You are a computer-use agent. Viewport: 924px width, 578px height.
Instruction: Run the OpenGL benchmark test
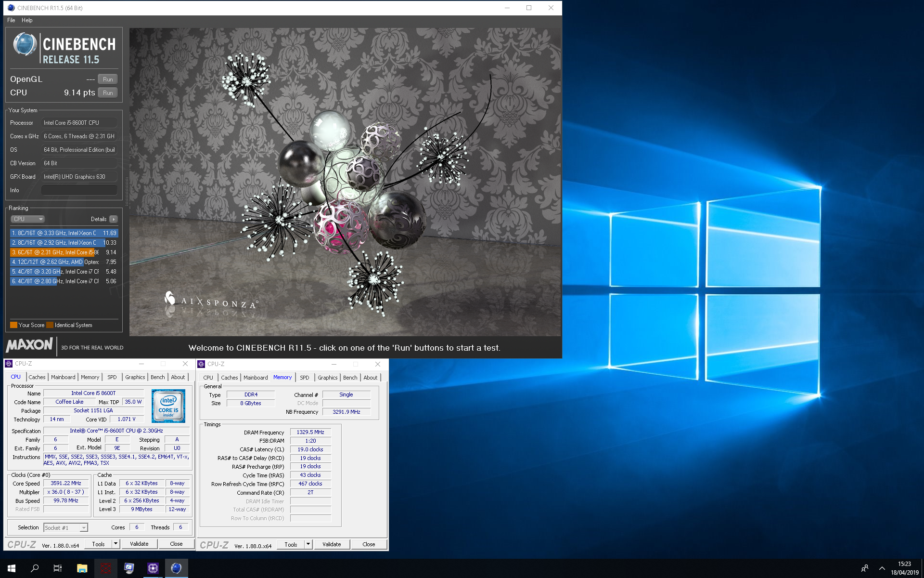(x=108, y=79)
